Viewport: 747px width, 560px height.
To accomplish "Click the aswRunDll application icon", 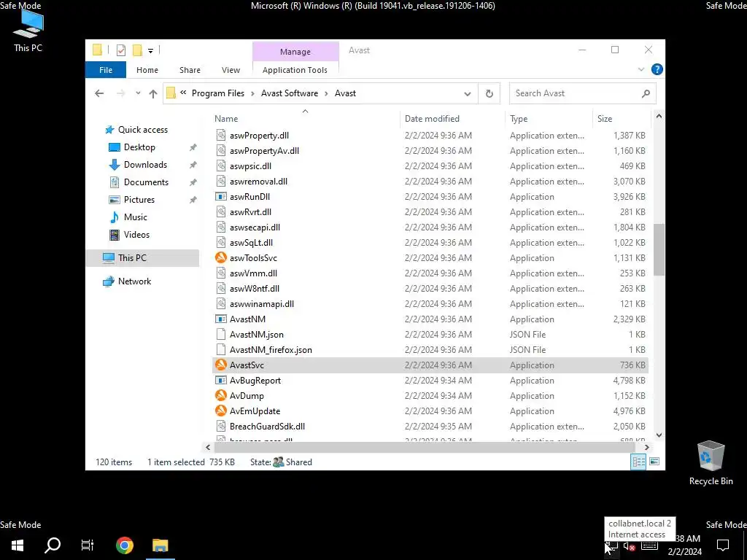I will (220, 196).
